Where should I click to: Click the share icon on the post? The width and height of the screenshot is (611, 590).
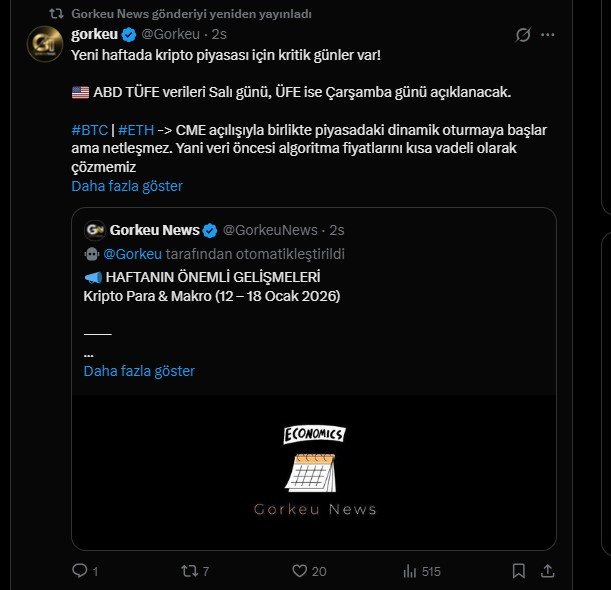(x=547, y=571)
